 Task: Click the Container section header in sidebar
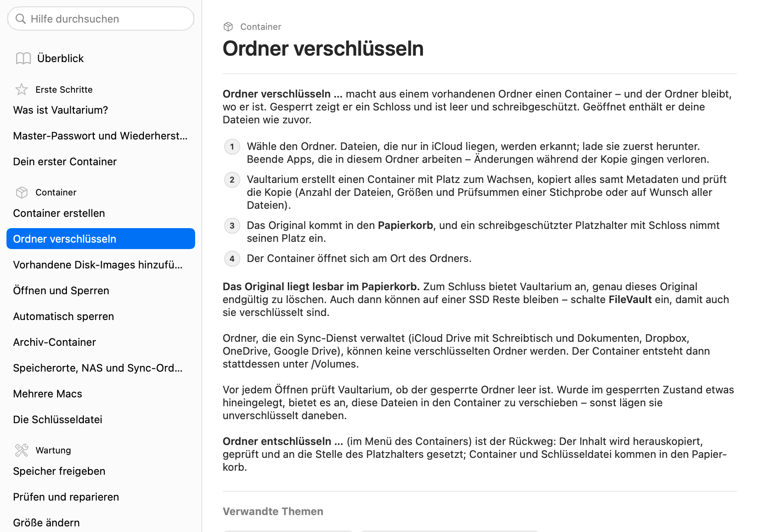pos(56,192)
